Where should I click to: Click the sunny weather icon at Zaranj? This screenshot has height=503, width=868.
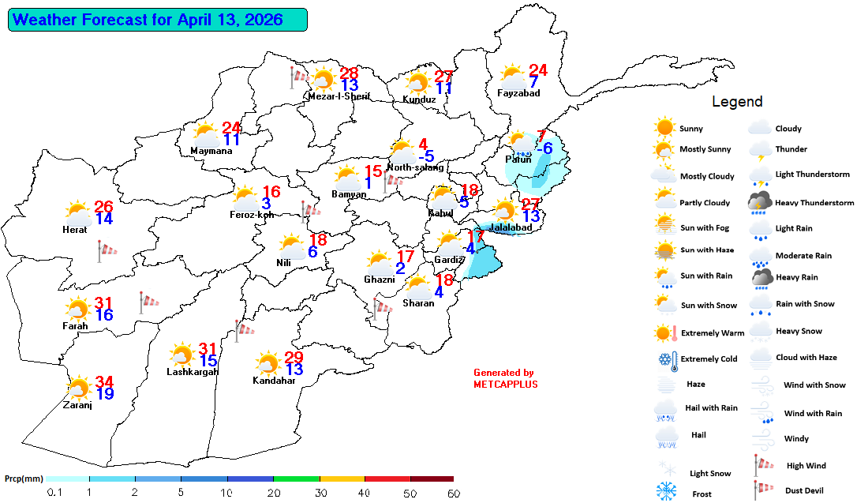coord(78,389)
